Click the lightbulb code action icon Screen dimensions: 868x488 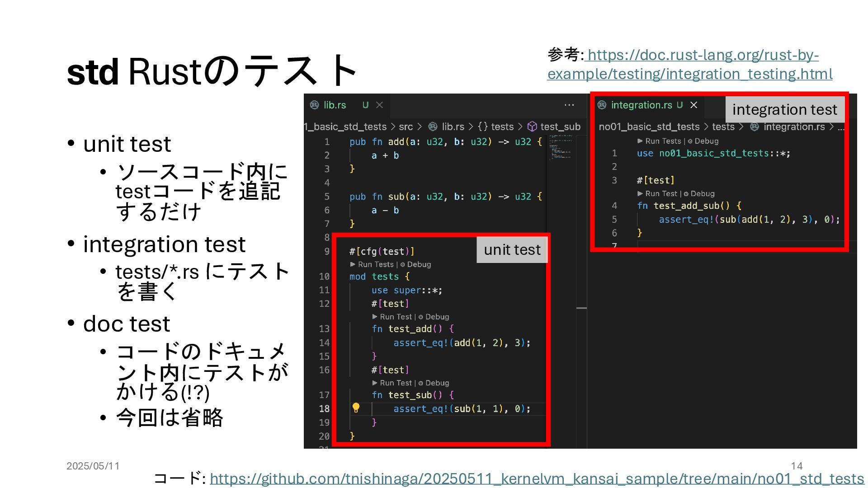tap(356, 408)
